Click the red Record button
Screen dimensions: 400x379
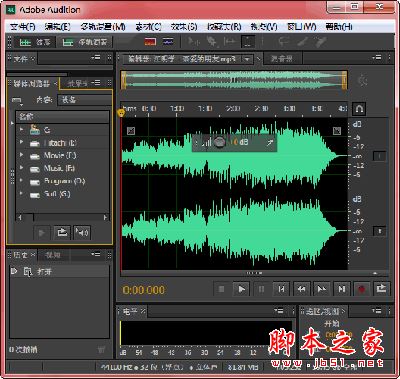[362, 289]
